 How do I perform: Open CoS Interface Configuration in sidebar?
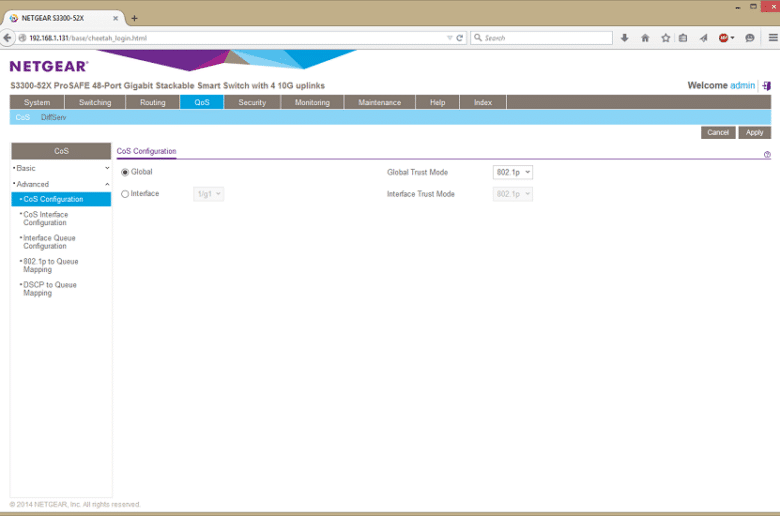(46, 218)
